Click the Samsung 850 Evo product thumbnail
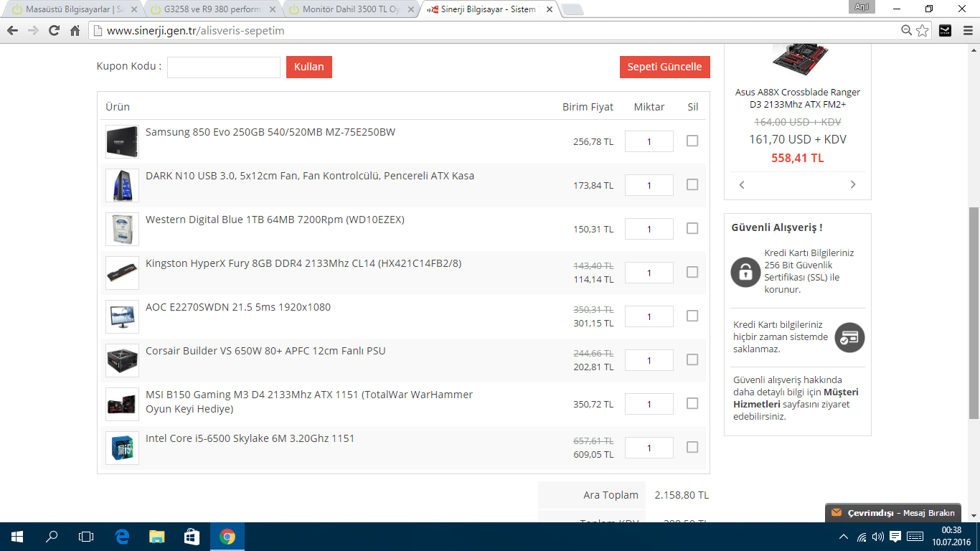This screenshot has width=980, height=551. 122,141
